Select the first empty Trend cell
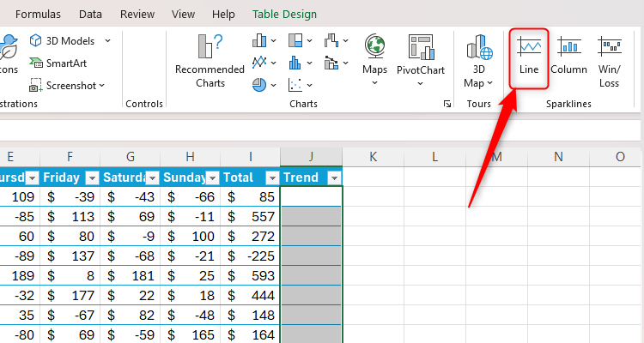644x343 pixels. tap(311, 196)
